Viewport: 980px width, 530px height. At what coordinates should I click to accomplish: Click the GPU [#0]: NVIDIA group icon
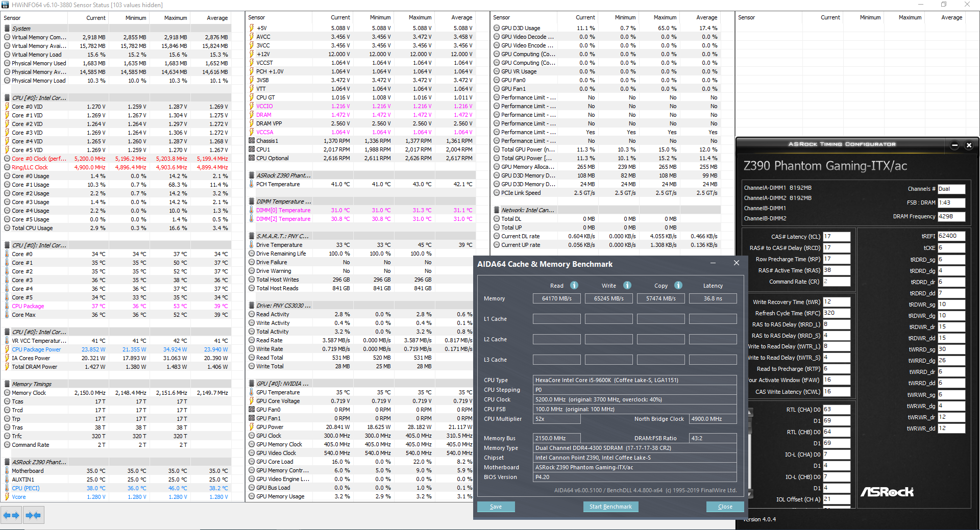252,384
